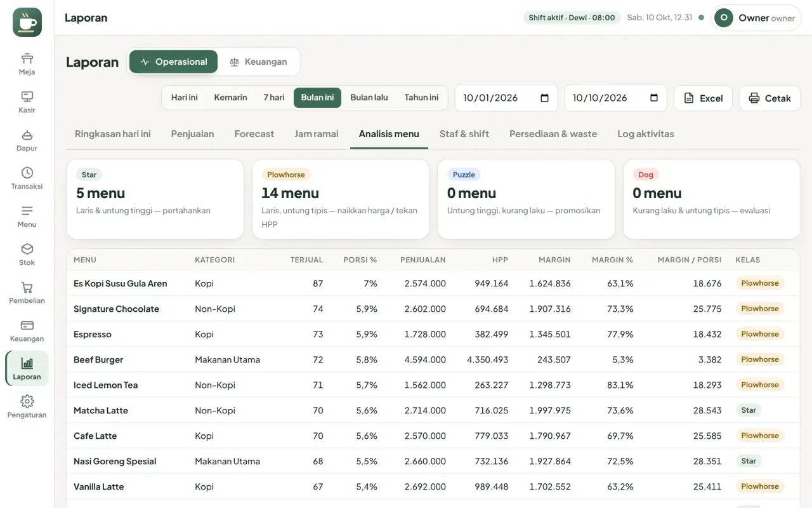Export report with the Excel button

point(703,98)
